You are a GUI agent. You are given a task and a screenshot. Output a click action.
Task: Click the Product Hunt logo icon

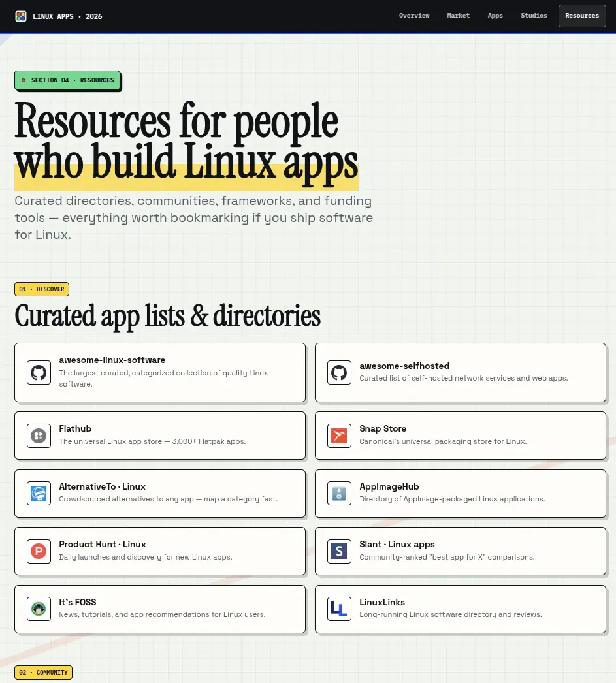39,552
